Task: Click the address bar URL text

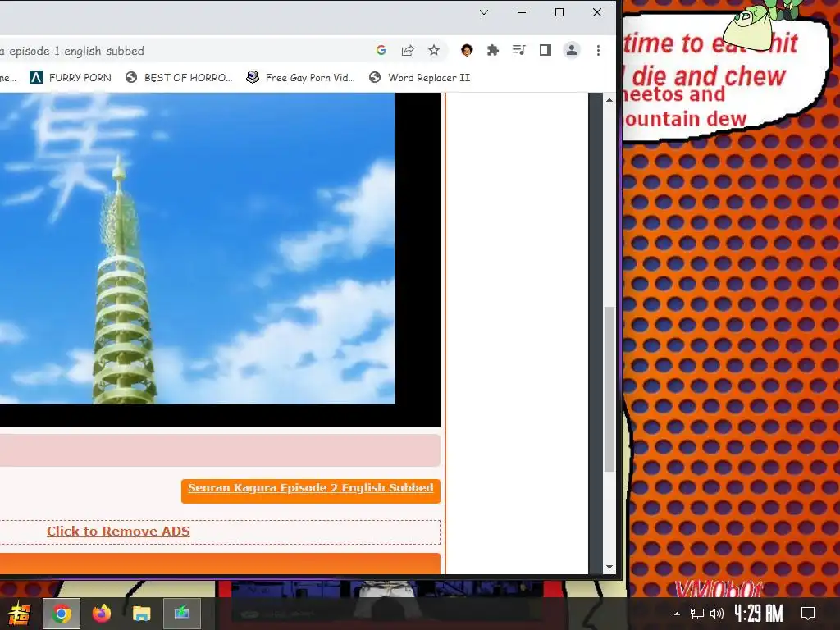Action: point(72,51)
